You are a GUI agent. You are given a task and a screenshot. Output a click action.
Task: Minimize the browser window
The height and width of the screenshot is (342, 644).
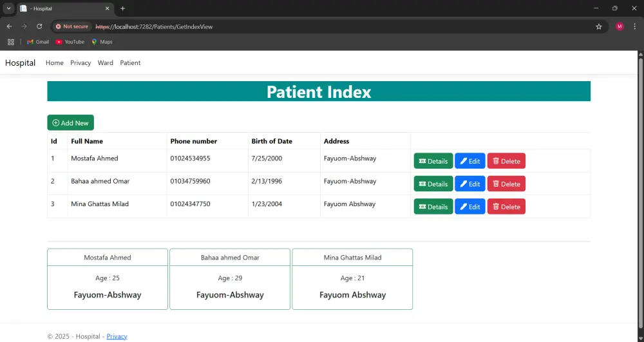tap(596, 8)
